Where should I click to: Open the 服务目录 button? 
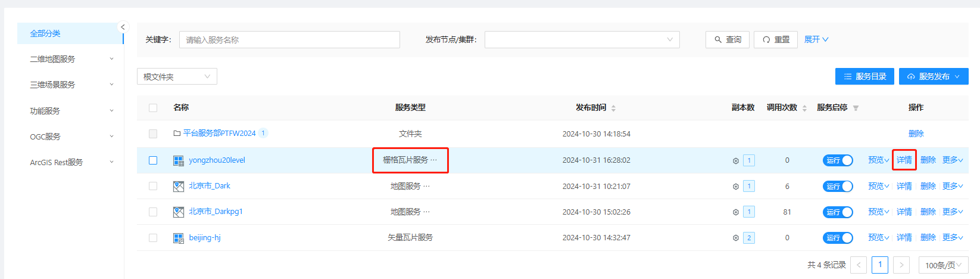pyautogui.click(x=864, y=76)
